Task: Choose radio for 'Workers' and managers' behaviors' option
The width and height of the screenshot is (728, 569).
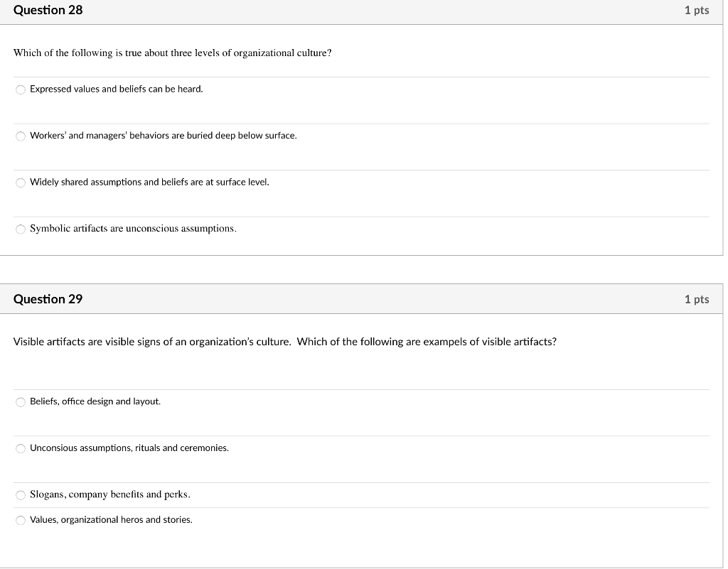Action: (21, 136)
